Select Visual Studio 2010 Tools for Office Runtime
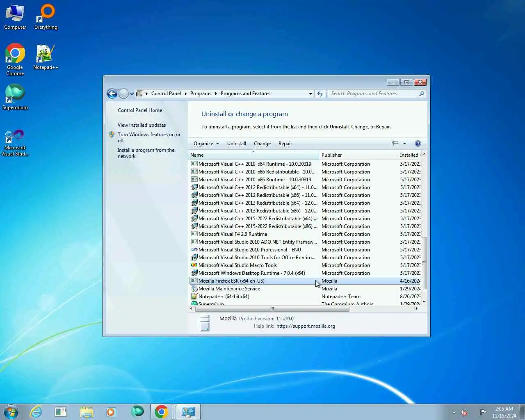This screenshot has height=420, width=525. tap(305, 258)
